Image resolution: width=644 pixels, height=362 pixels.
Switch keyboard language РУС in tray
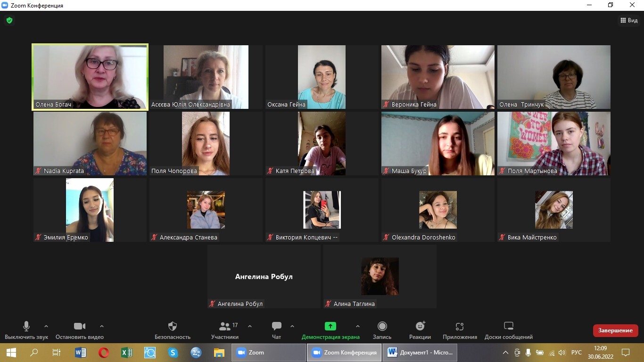(576, 353)
